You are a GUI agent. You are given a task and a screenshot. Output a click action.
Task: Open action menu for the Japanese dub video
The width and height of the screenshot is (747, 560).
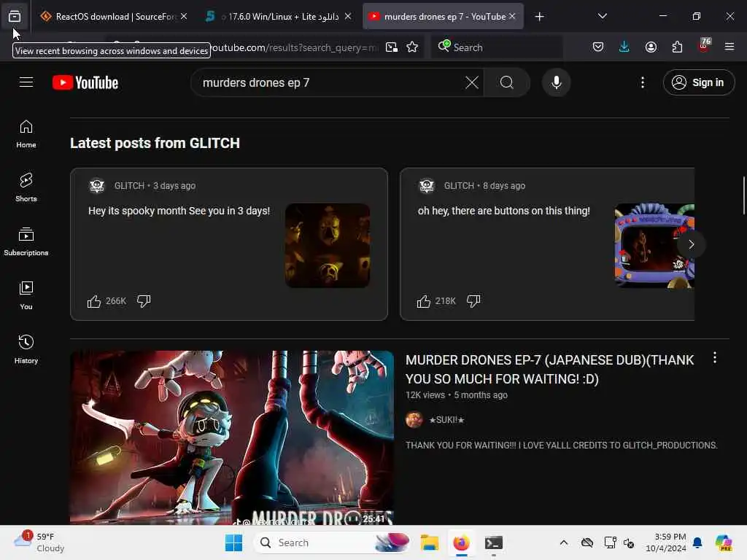[715, 358]
